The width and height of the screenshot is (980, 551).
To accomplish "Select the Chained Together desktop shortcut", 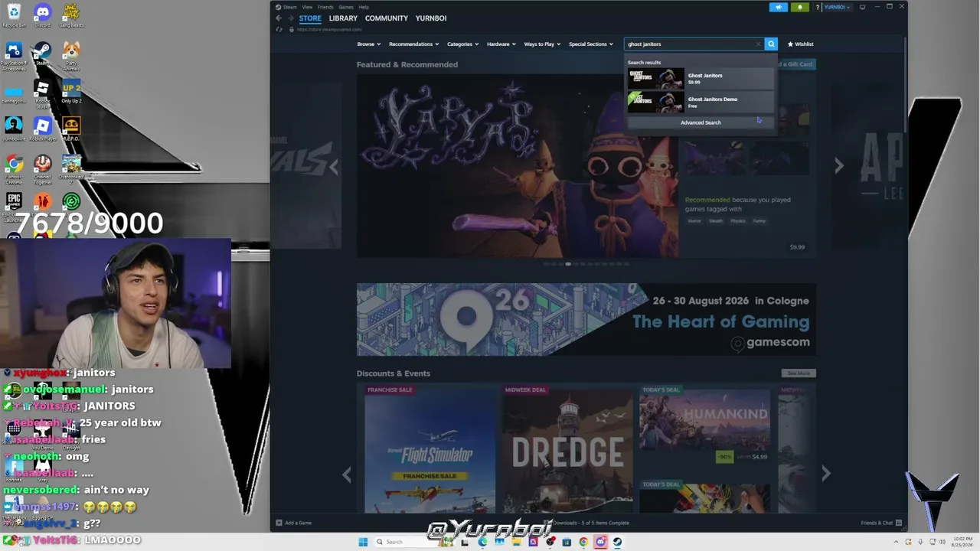I will (x=42, y=169).
